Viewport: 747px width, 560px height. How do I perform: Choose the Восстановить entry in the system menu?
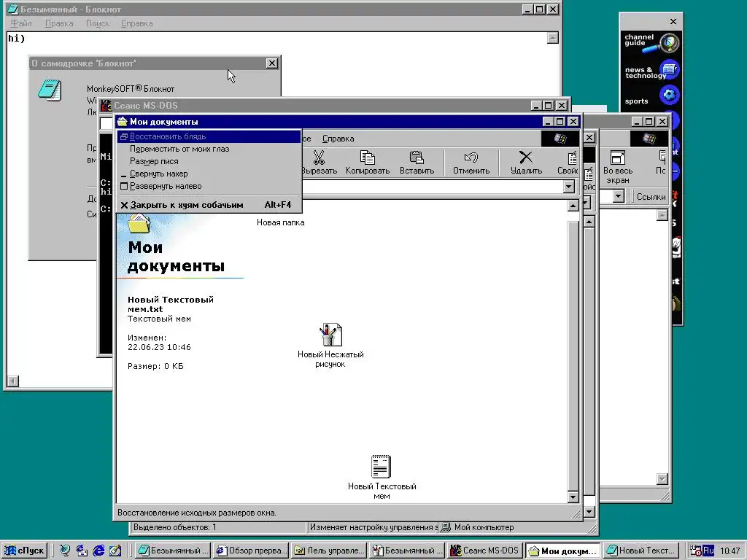[209, 136]
